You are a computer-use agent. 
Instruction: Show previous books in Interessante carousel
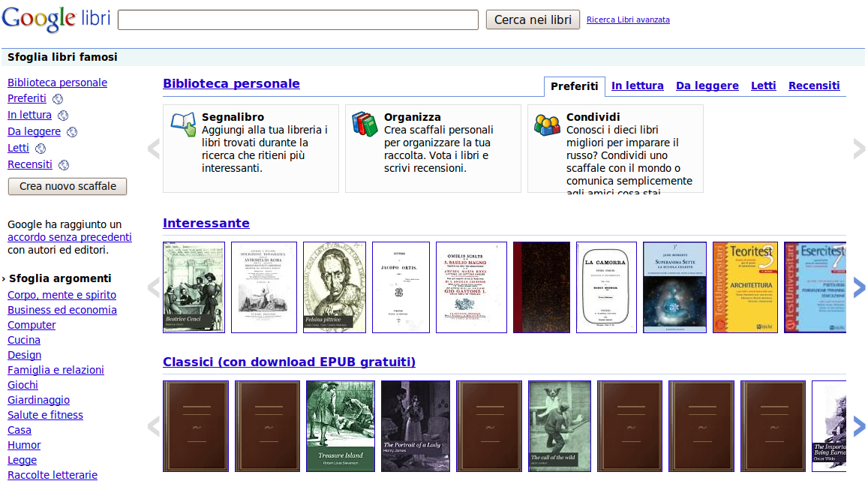click(154, 287)
